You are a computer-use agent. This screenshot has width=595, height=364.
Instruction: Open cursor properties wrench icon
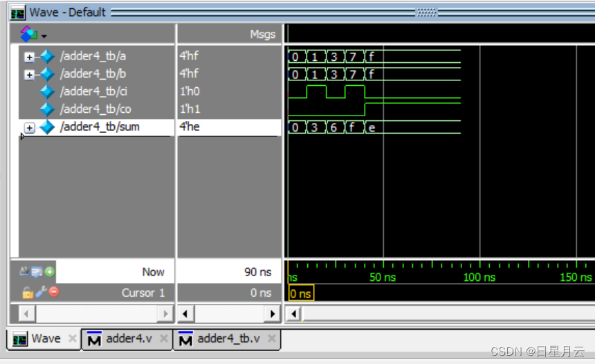pos(41,292)
